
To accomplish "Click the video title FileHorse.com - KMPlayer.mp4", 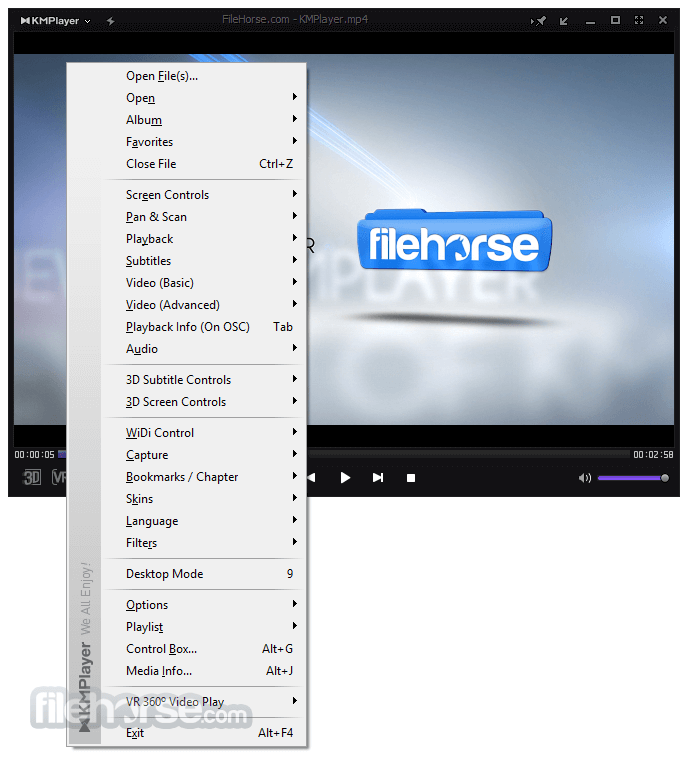I will (295, 19).
